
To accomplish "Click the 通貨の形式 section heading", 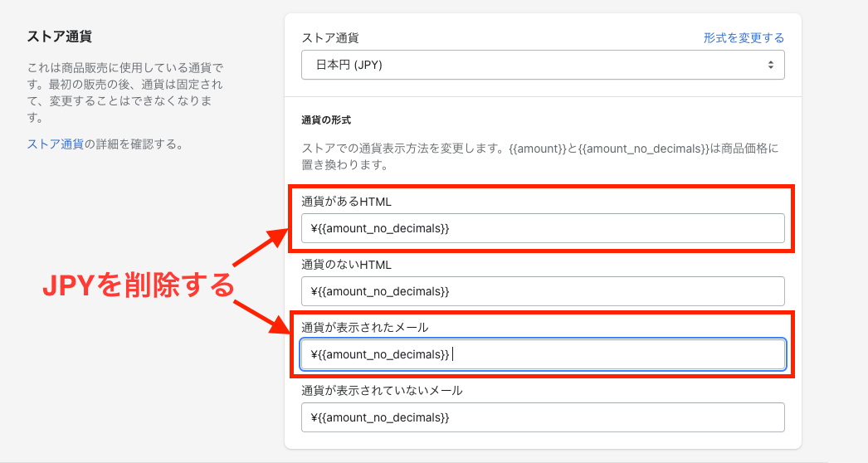I will coord(326,120).
